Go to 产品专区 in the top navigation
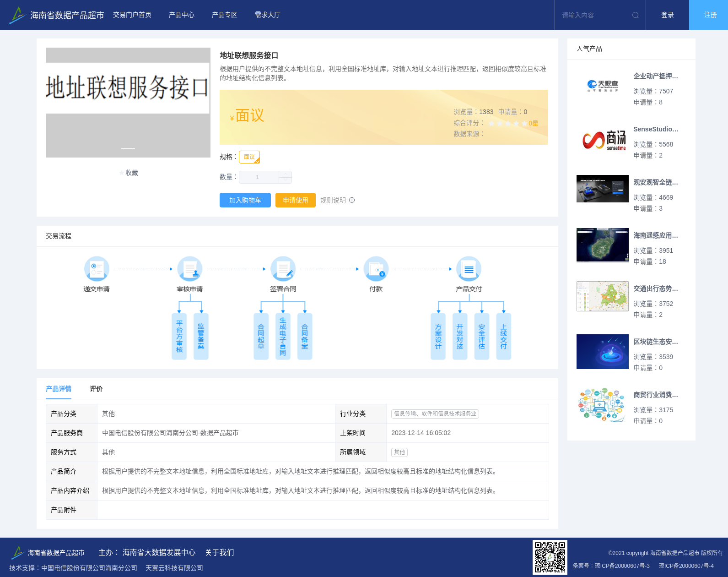The width and height of the screenshot is (728, 577). [225, 15]
